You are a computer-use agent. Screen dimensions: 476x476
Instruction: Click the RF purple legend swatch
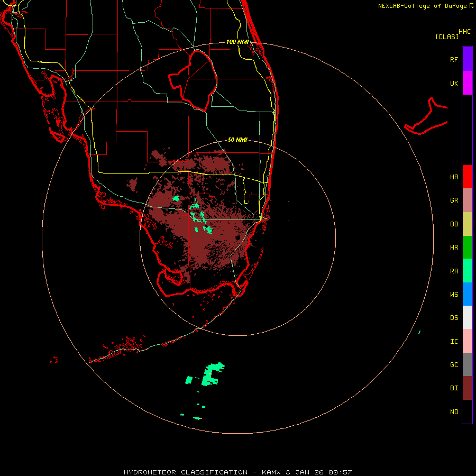point(467,59)
